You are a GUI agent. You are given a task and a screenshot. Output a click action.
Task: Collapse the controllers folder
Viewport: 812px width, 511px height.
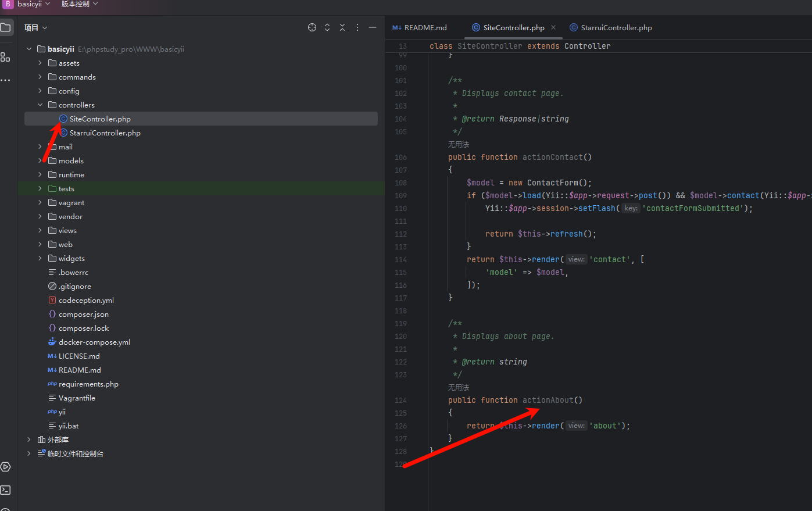[40, 105]
